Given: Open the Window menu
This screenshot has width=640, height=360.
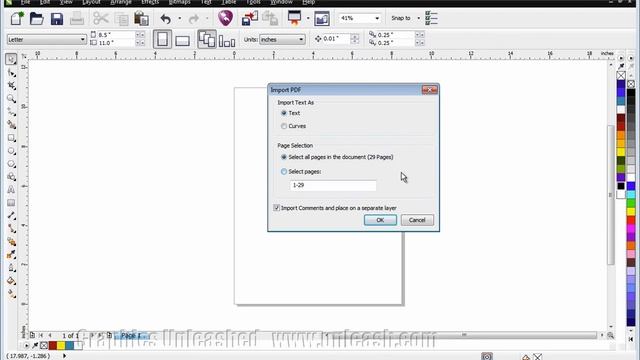Looking at the screenshot, I should [282, 2].
